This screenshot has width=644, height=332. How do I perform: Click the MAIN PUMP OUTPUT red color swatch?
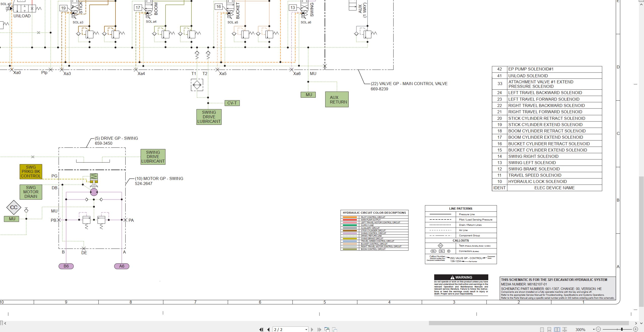[350, 220]
